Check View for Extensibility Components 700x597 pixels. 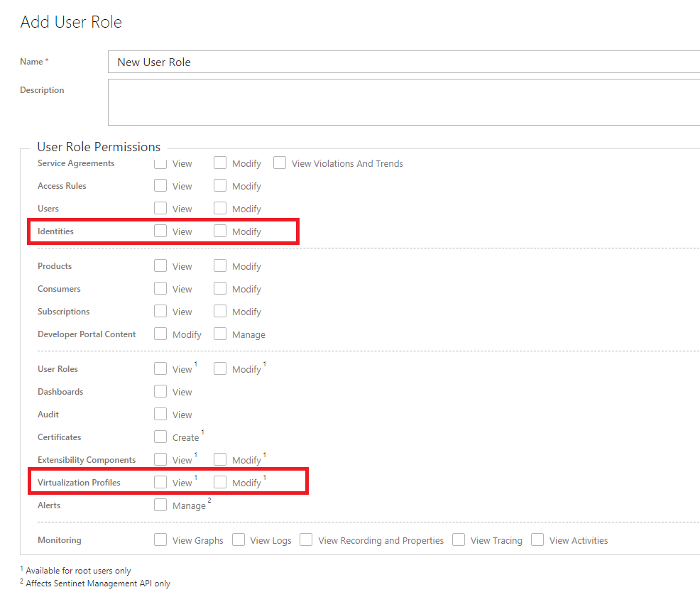pyautogui.click(x=160, y=460)
